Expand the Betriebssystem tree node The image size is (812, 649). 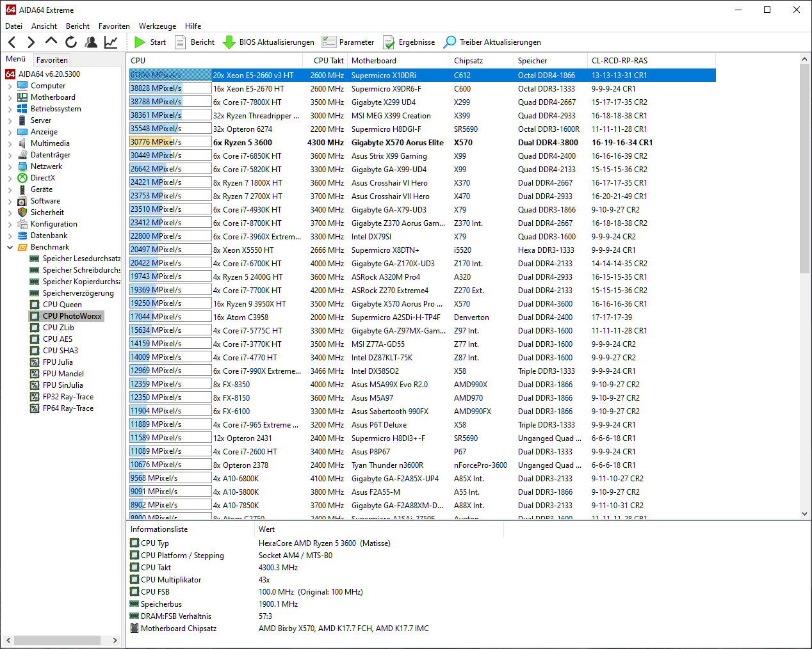(x=10, y=109)
